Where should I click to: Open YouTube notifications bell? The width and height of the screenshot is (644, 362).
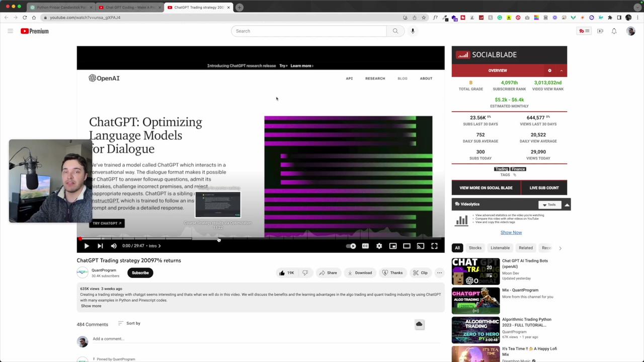coord(614,31)
